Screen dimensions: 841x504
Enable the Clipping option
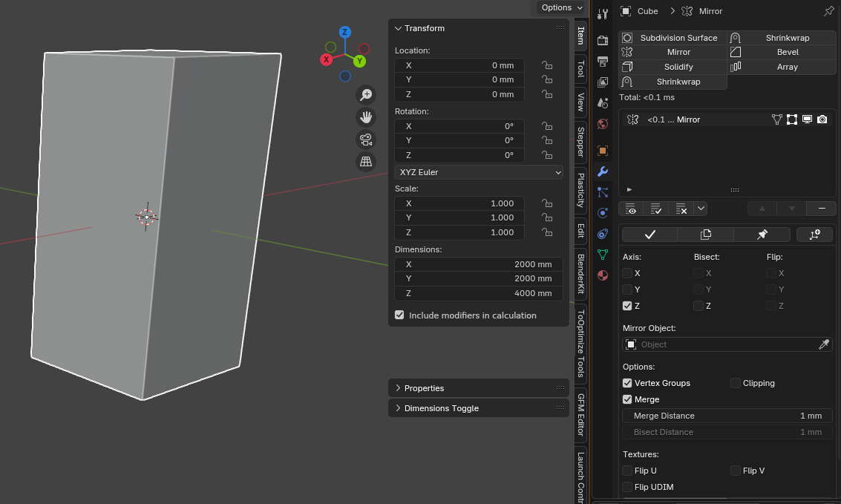point(736,383)
